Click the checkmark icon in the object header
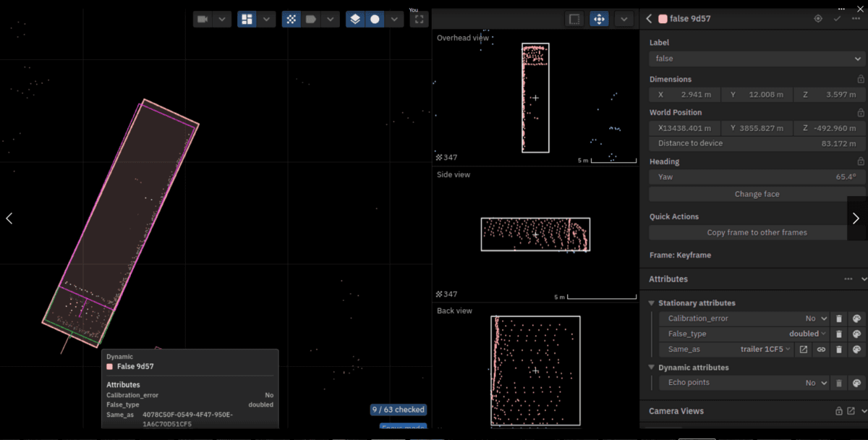The width and height of the screenshot is (868, 440). [x=837, y=19]
